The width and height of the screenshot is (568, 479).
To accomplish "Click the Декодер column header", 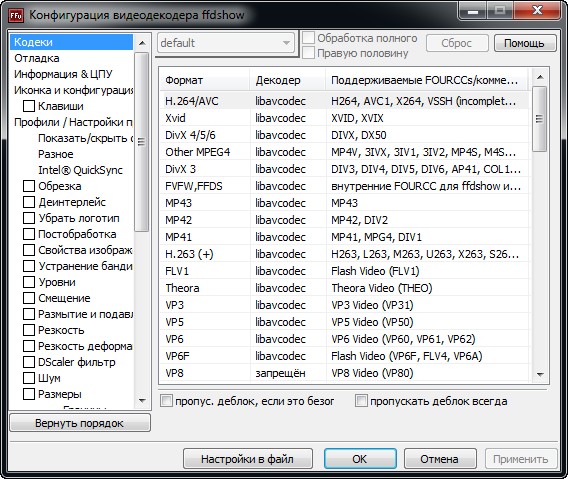I will pyautogui.click(x=288, y=80).
